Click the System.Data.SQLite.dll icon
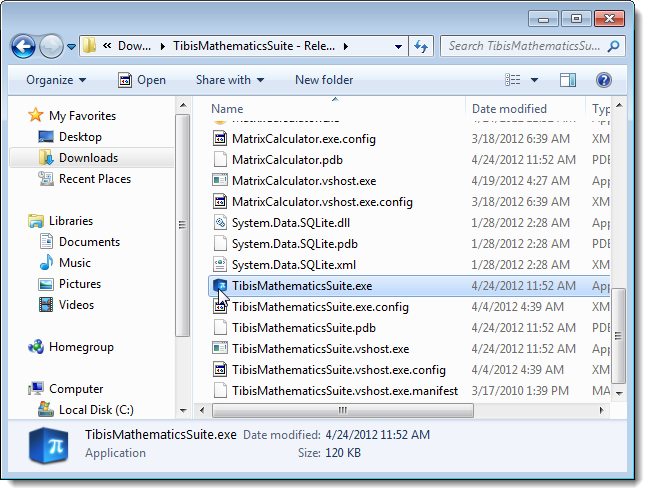This screenshot has width=650, height=495. 220,223
